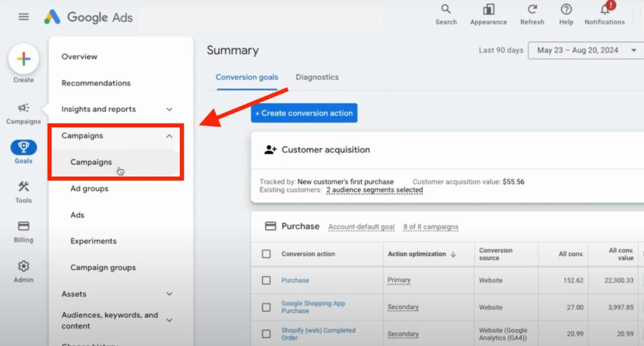
Task: Switch to Conversion goals tab
Action: (247, 77)
